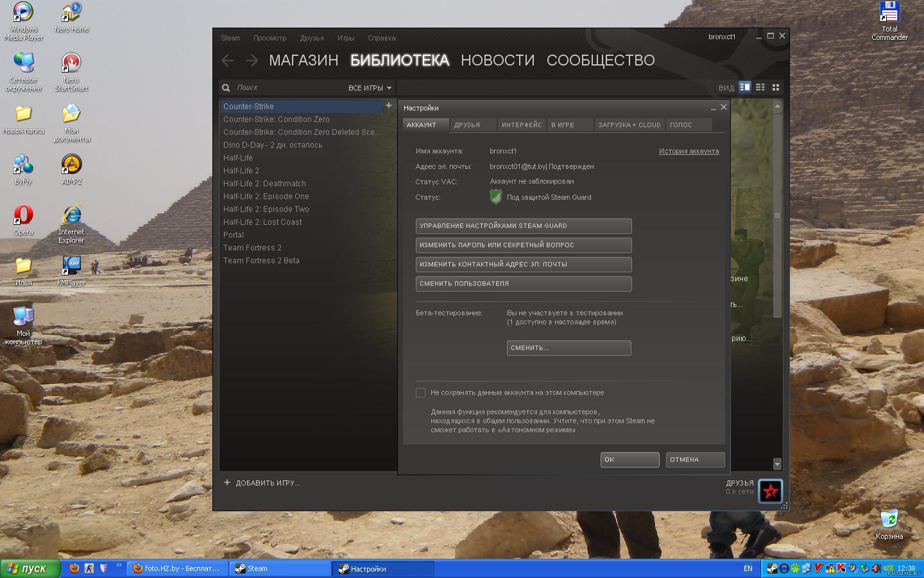
Task: Open ByFly desktop icon
Action: coord(23,170)
